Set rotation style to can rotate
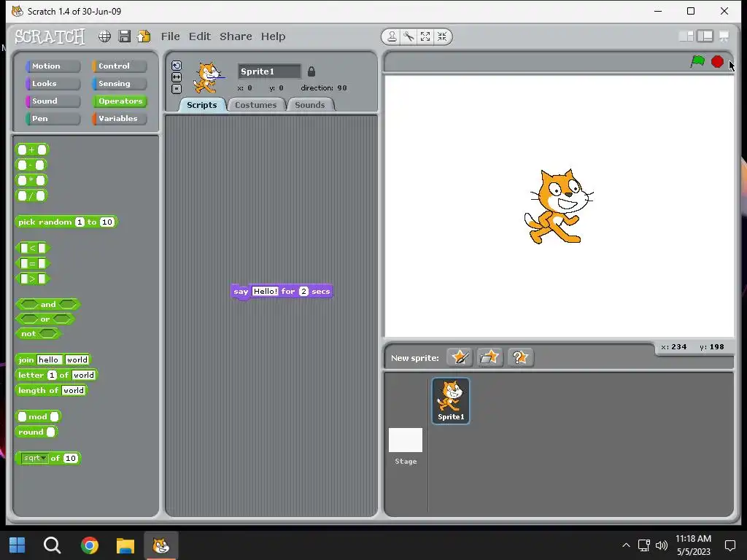Image resolution: width=747 pixels, height=560 pixels. pos(177,66)
